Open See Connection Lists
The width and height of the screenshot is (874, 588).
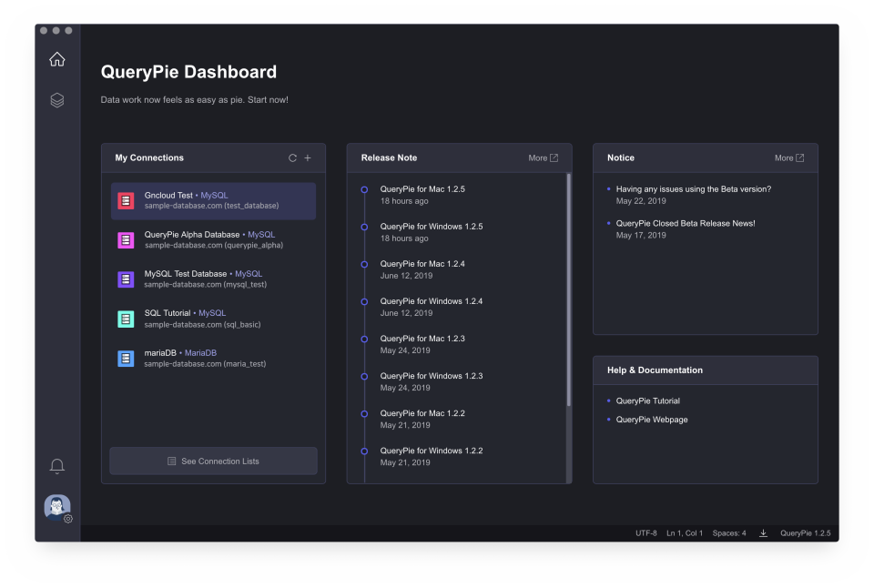(213, 461)
